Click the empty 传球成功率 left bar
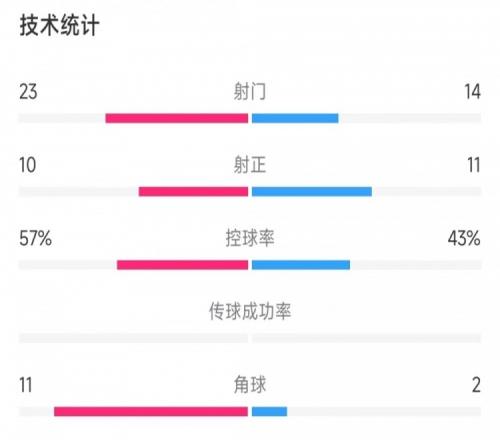 [133, 338]
